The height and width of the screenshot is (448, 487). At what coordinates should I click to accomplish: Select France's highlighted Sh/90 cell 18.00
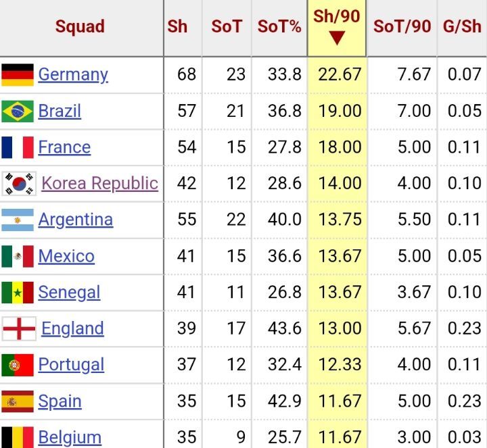click(337, 147)
